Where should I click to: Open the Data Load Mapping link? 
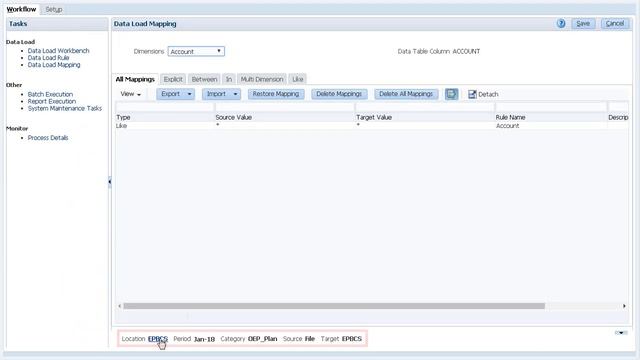coord(54,64)
